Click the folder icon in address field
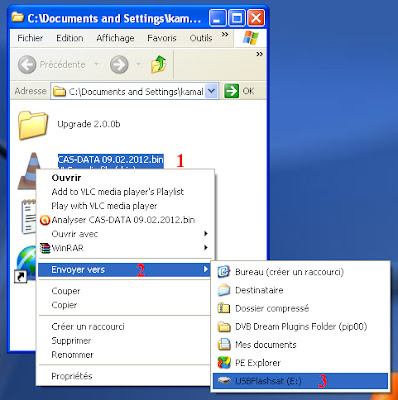The image size is (398, 400). pos(59,91)
